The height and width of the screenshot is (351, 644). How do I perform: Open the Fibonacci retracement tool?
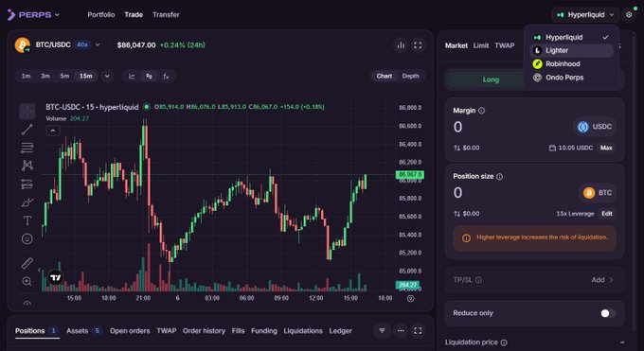pyautogui.click(x=27, y=148)
